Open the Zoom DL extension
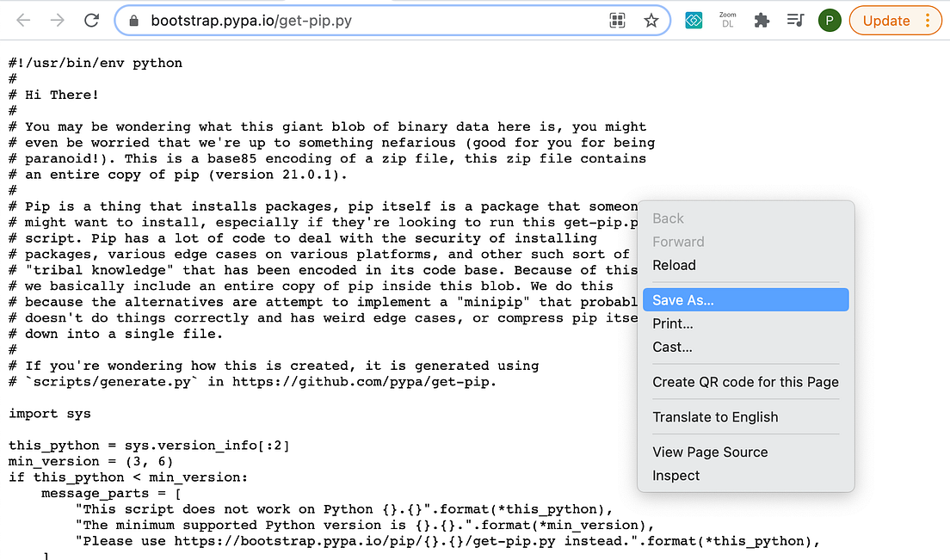The image size is (950, 560). point(728,20)
